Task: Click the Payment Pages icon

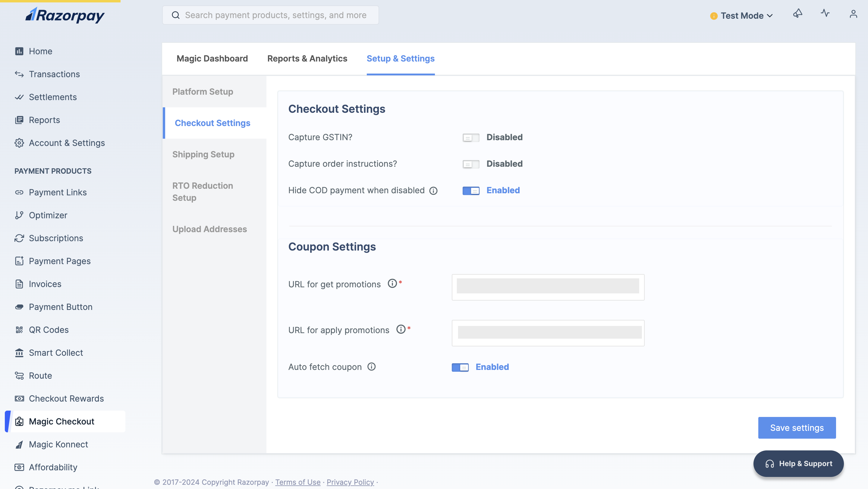Action: [19, 261]
